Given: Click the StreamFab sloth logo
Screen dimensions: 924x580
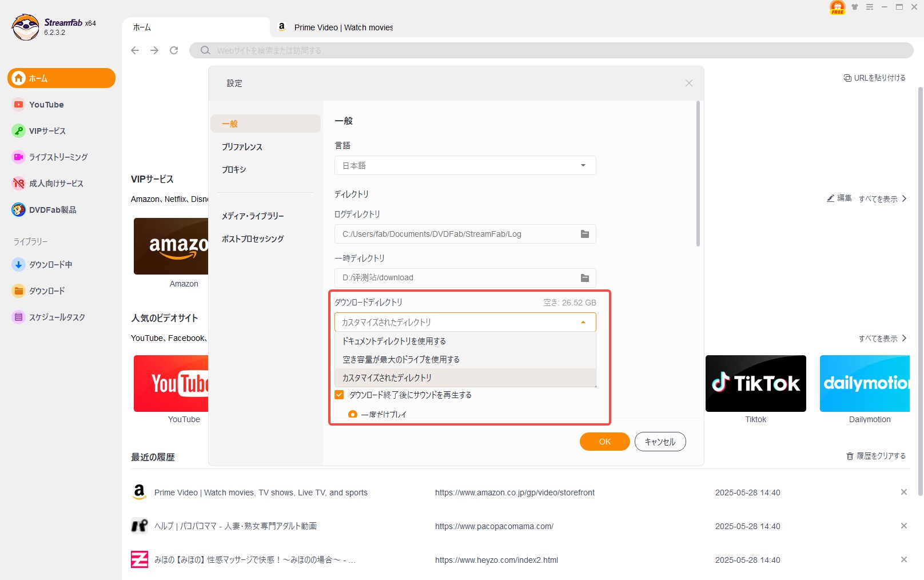Looking at the screenshot, I should click(x=26, y=27).
